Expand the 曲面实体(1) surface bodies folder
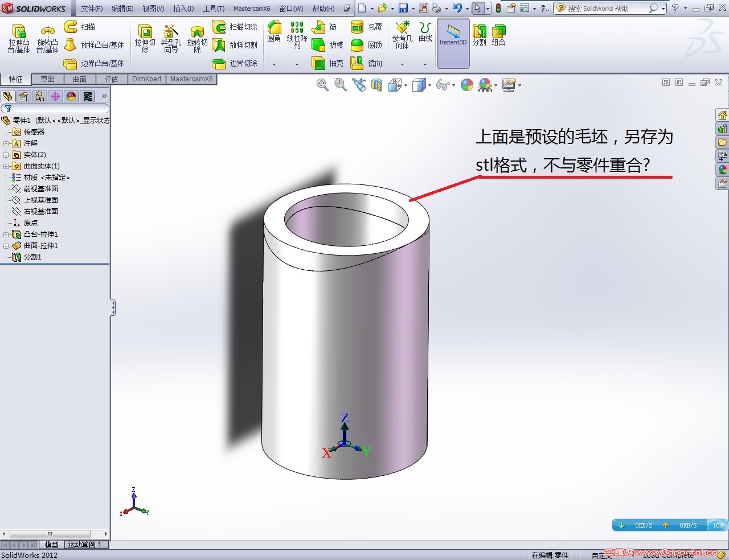 pos(6,166)
